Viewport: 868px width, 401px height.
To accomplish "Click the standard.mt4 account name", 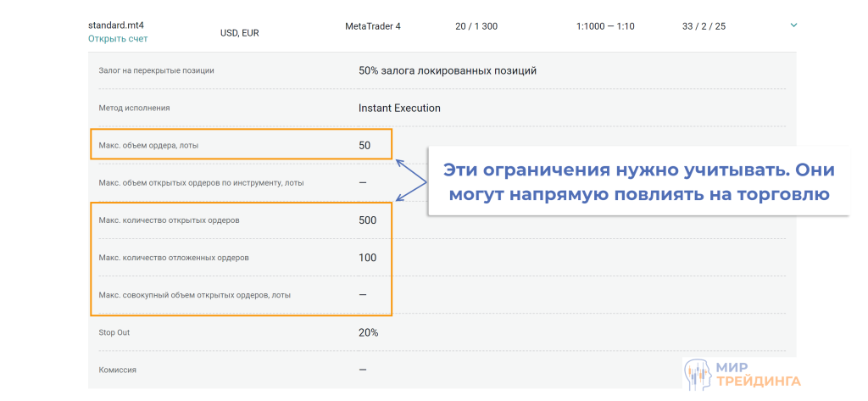I will (x=117, y=25).
